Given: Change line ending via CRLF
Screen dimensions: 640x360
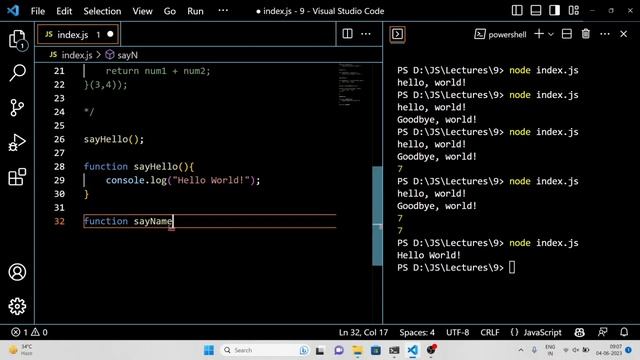Looking at the screenshot, I should click(490, 332).
